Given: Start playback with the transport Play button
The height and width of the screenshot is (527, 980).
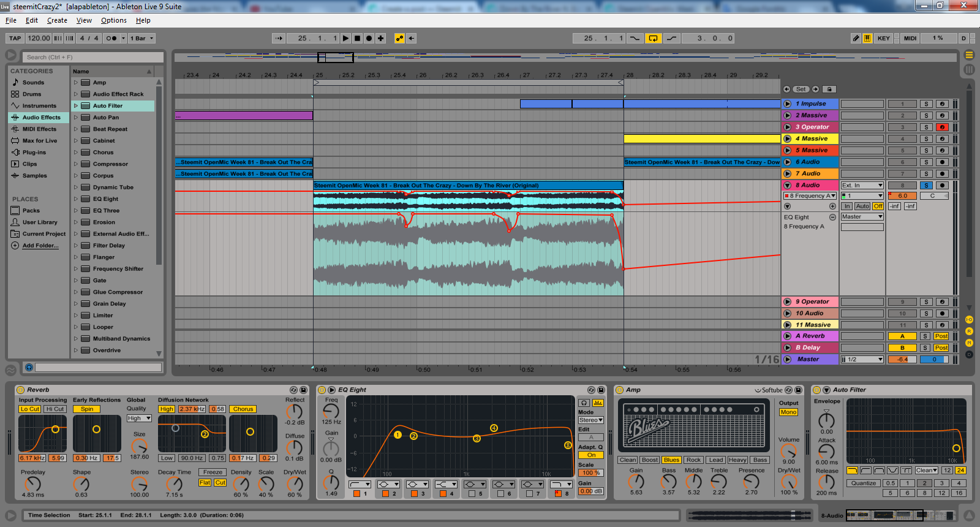Looking at the screenshot, I should (346, 38).
